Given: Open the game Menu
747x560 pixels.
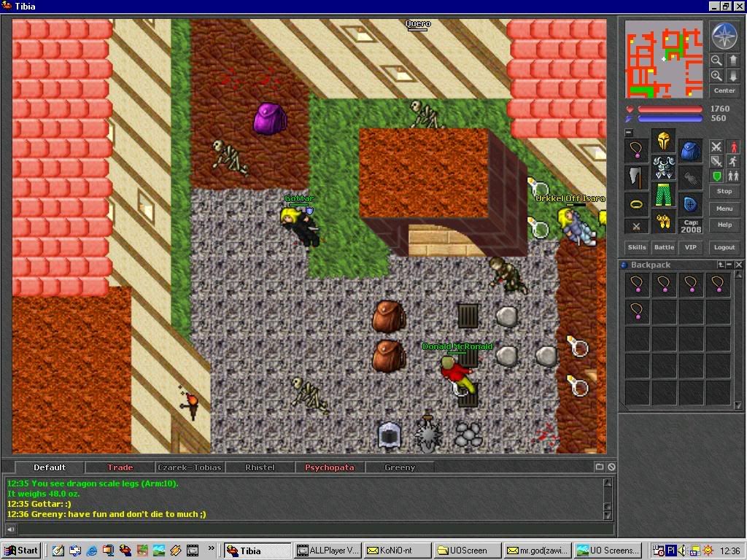Looking at the screenshot, I should coord(724,209).
